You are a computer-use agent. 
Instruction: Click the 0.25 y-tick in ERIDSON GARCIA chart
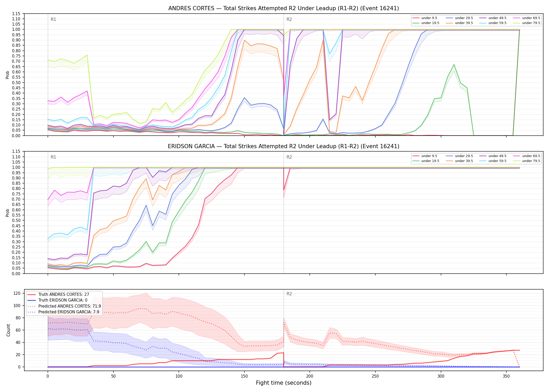click(x=16, y=247)
